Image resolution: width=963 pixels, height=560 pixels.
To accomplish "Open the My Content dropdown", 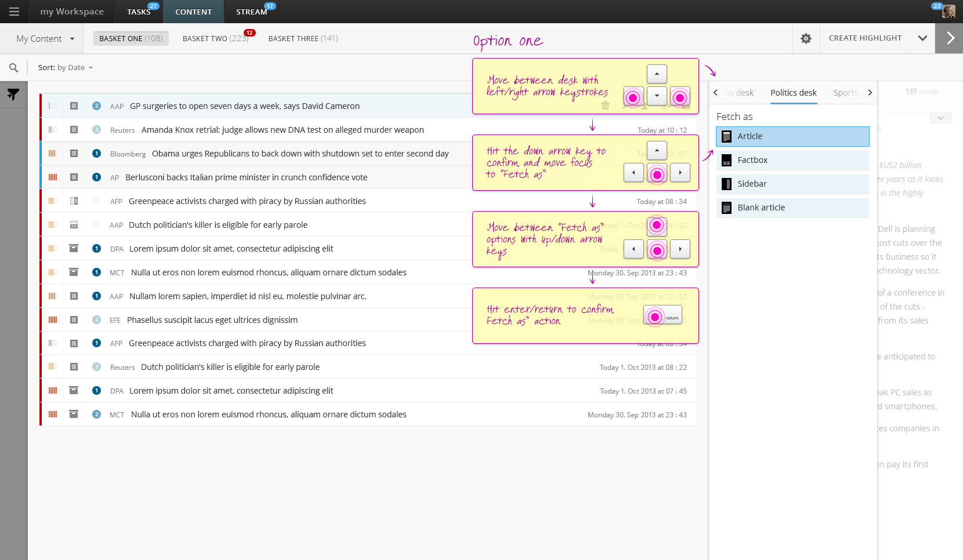I will (x=46, y=39).
